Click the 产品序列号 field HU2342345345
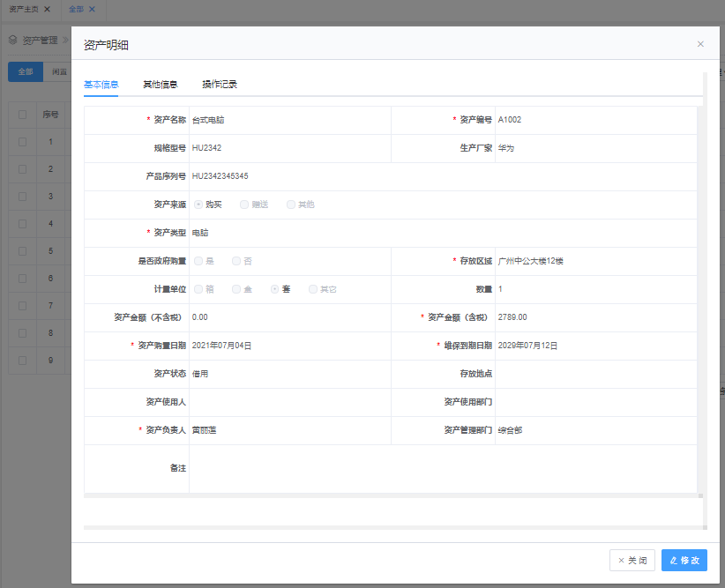The width and height of the screenshot is (725, 588). click(x=443, y=176)
